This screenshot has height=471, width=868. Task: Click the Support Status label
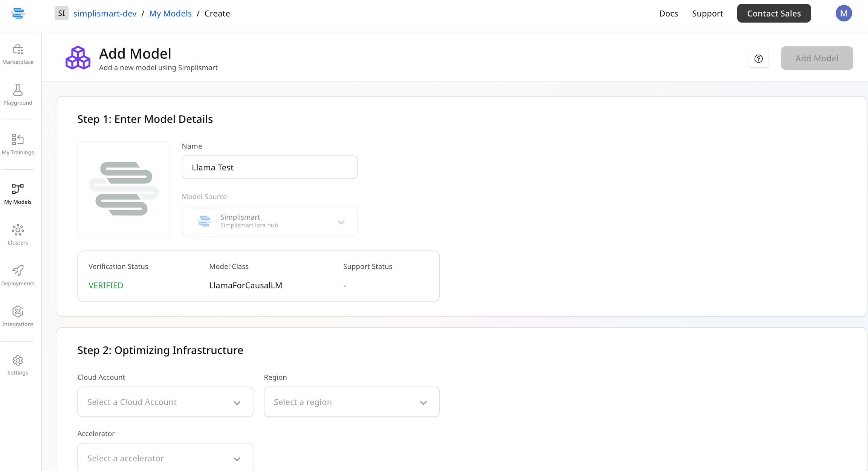(x=367, y=266)
